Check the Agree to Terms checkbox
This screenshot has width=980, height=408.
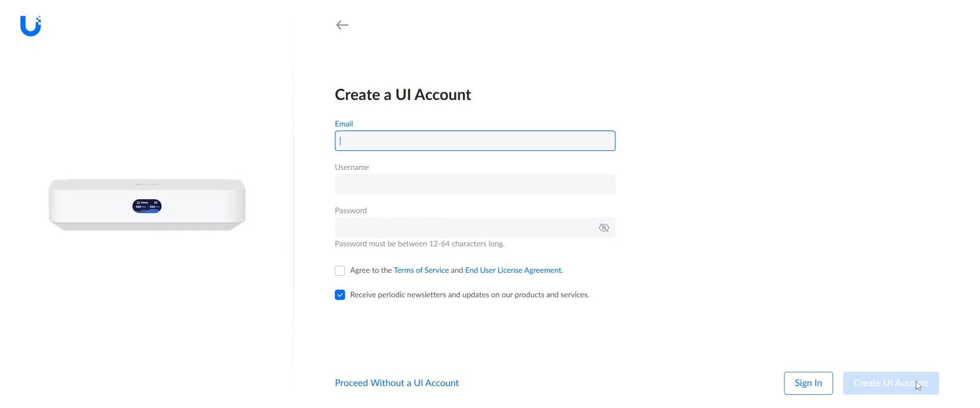coord(340,271)
